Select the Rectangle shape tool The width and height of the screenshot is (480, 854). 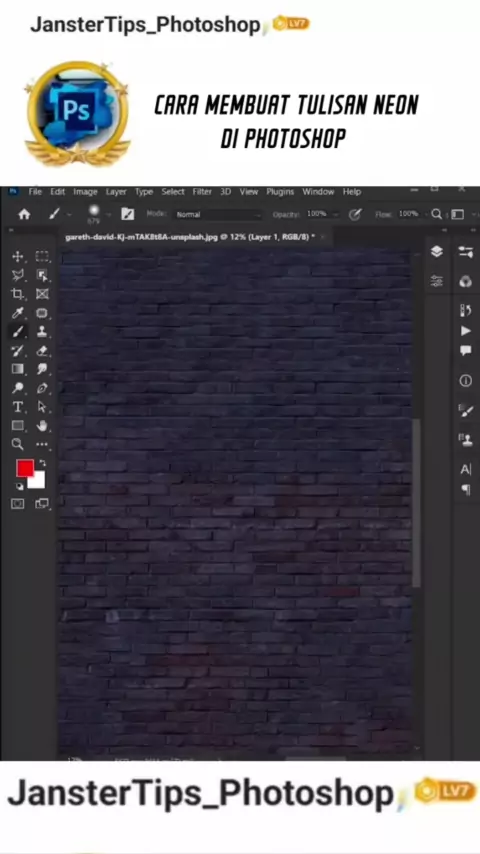[17, 425]
